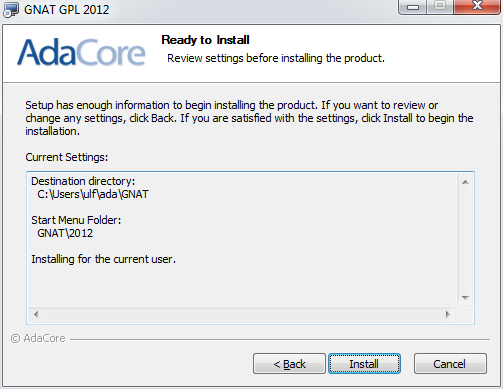The width and height of the screenshot is (503, 389).
Task: Click the © AdaCore copyright text
Action: coord(38,338)
